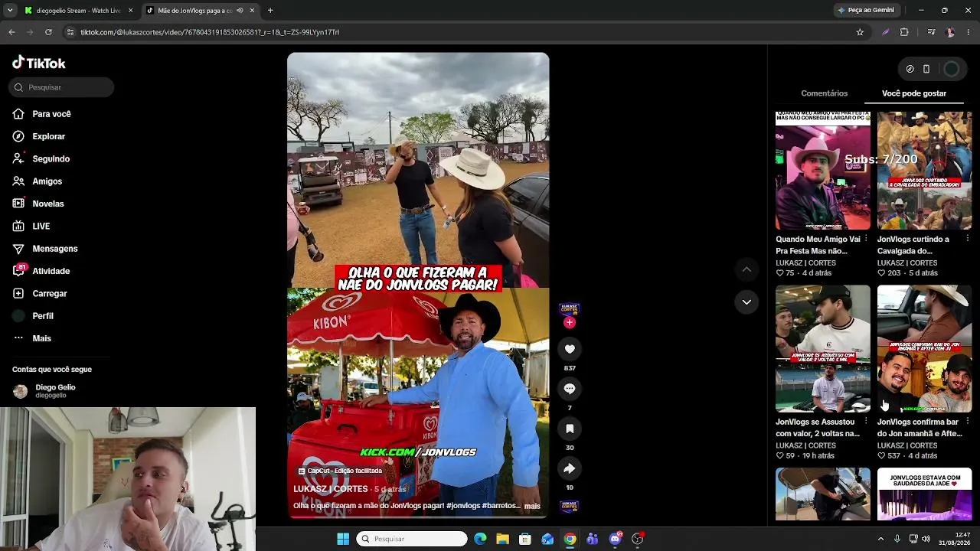
Task: Open options for JonVlogs confirma bar video
Action: tap(968, 422)
